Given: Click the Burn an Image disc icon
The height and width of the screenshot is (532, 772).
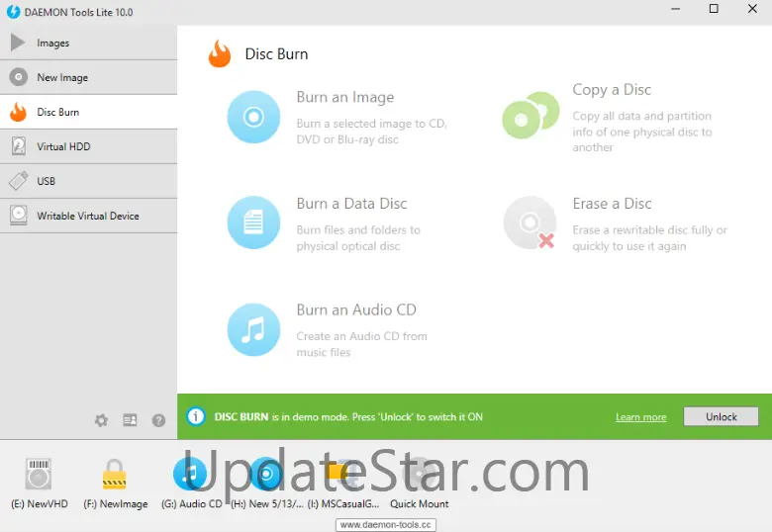Looking at the screenshot, I should [x=253, y=117].
